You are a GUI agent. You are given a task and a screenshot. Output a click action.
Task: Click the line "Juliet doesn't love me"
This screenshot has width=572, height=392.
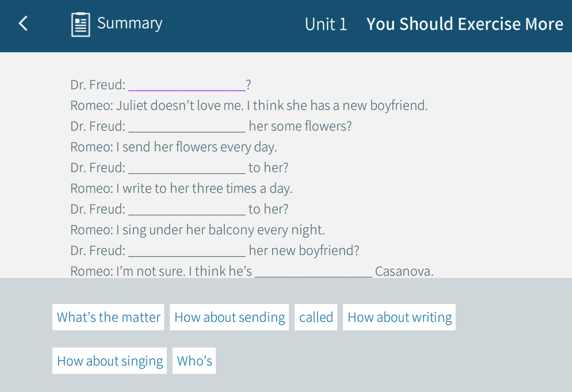[249, 106]
